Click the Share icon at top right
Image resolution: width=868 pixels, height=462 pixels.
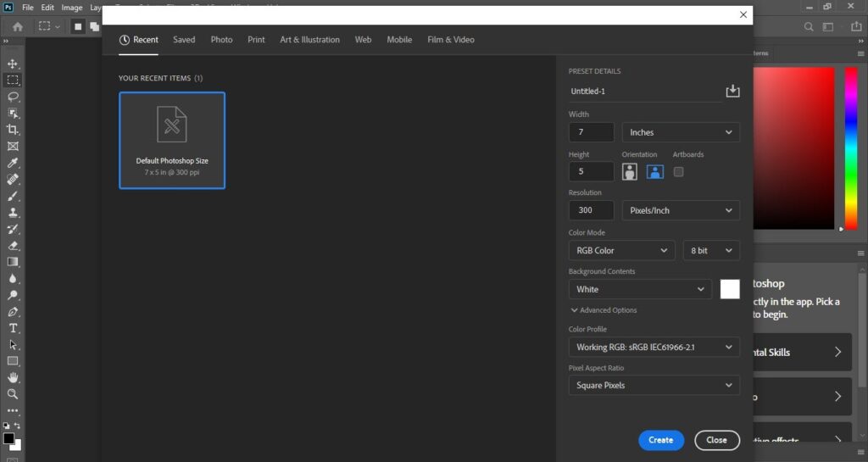coord(856,26)
